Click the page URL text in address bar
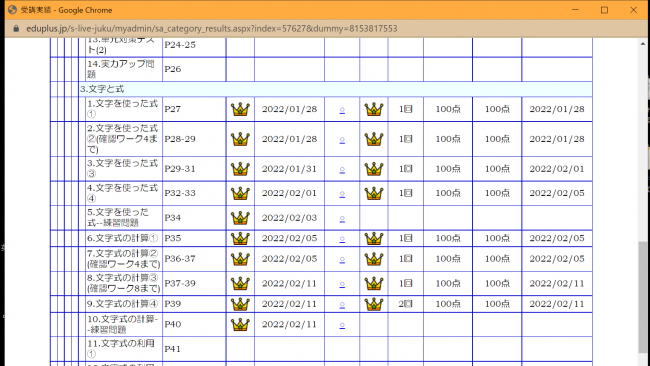 211,29
